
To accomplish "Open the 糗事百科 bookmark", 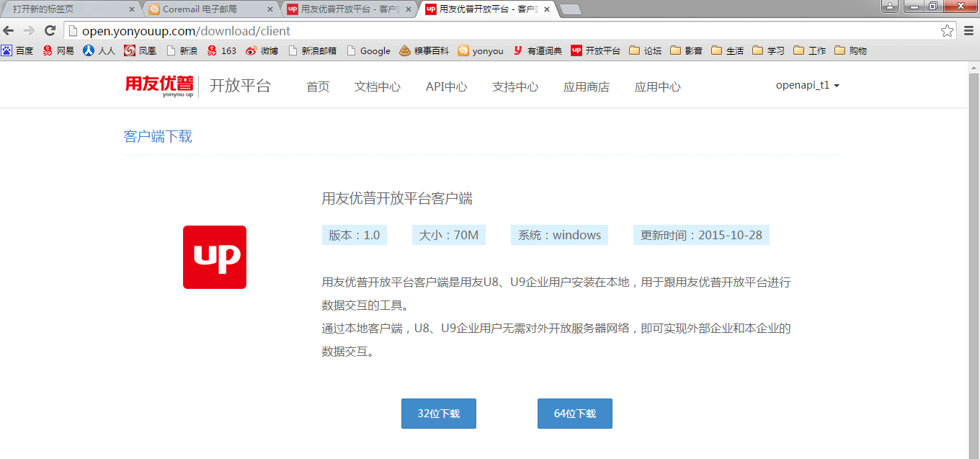I will [424, 50].
